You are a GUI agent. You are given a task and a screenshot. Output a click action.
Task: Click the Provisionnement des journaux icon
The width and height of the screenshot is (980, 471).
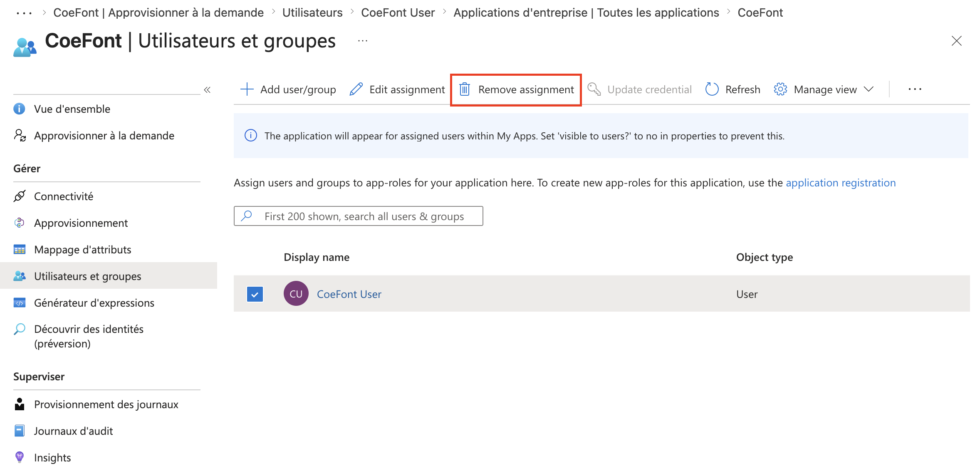coord(20,404)
